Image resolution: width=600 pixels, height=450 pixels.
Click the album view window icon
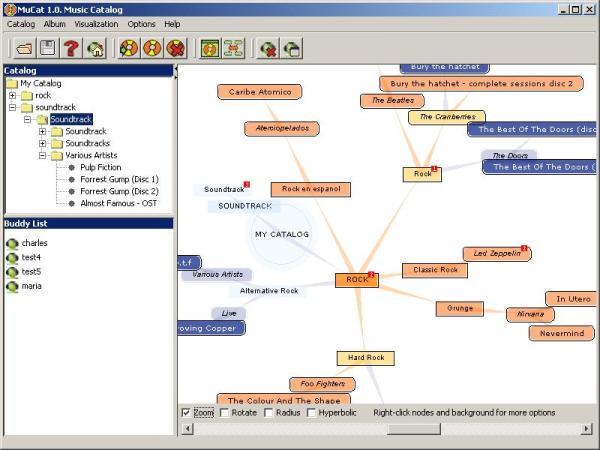point(210,49)
